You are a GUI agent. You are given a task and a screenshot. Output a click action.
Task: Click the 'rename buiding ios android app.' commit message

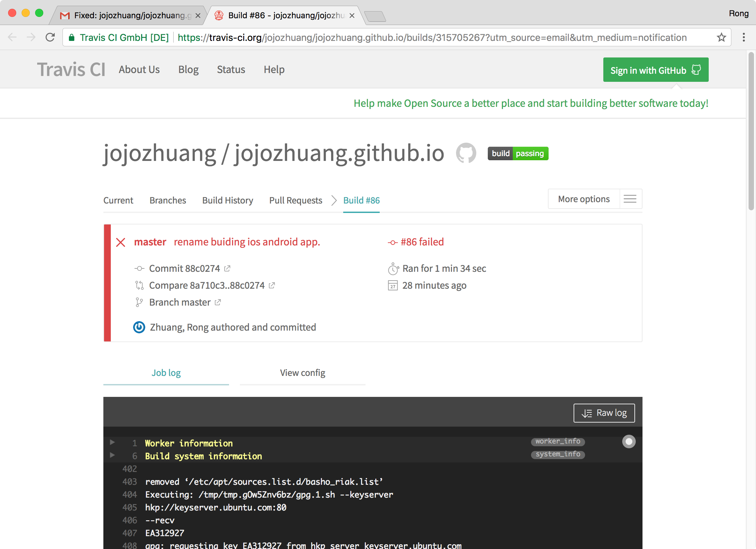(x=247, y=242)
